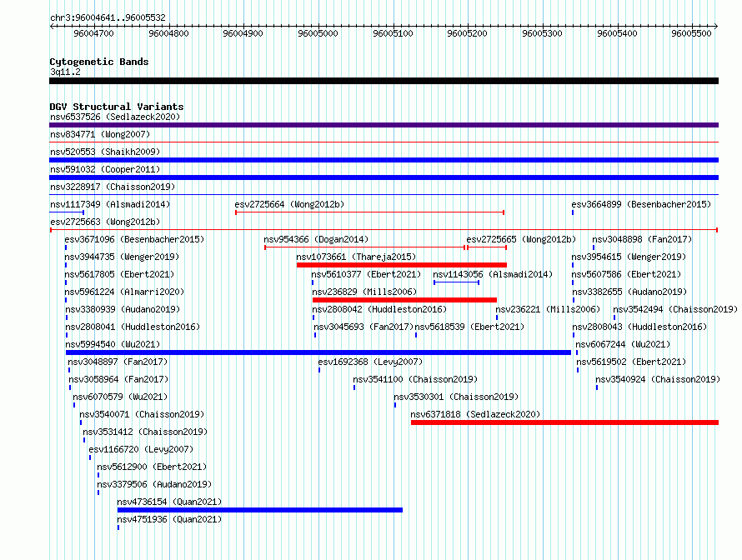Click nsv4751936 (Quan2021) label

click(169, 519)
